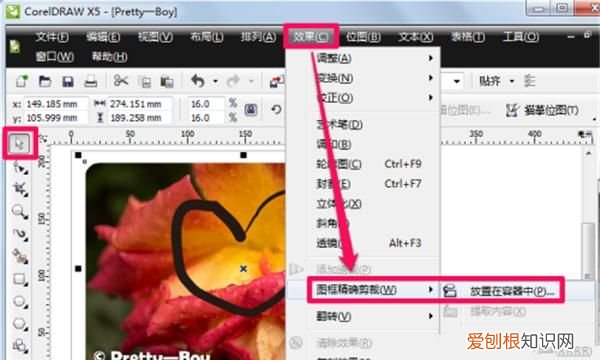Choose 立体化(X) menu item
Viewport: 600px width, 360px height.
click(363, 204)
